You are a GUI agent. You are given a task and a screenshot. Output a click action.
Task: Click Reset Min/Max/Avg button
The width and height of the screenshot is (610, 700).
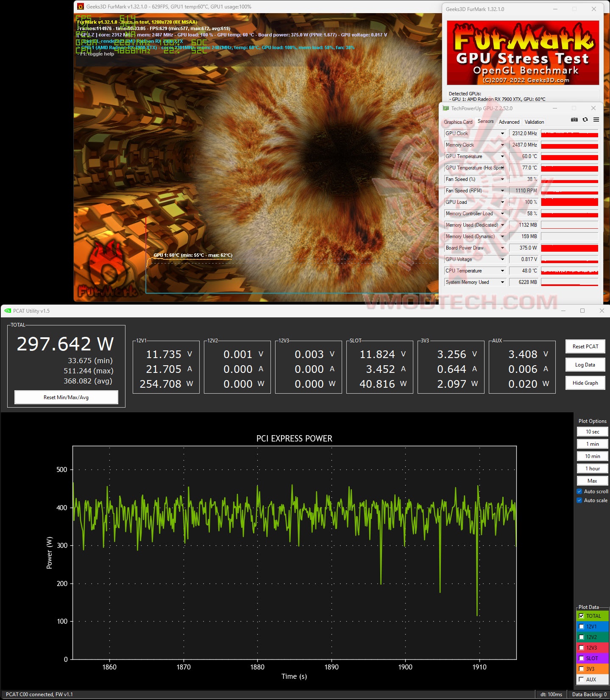66,397
